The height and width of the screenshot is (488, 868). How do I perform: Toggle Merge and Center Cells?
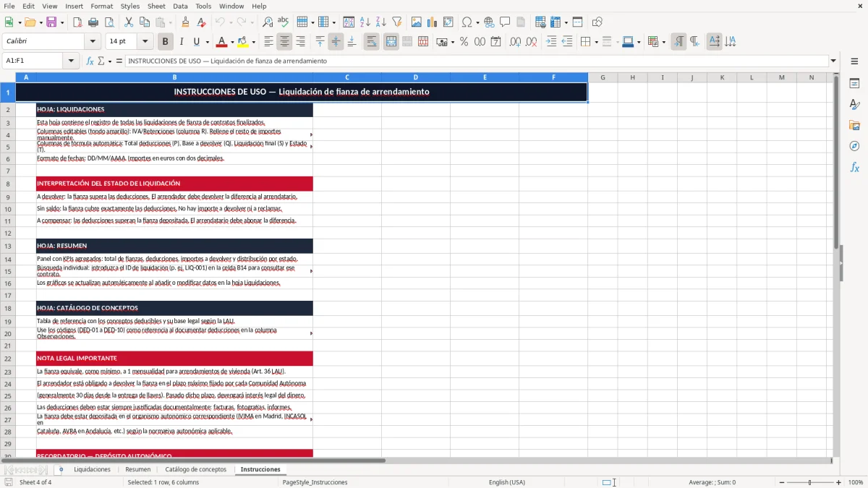pos(391,42)
